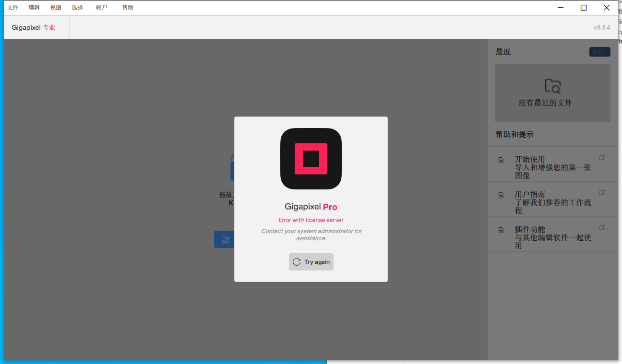Open the 用户指南 help text link
Screen dimensions: 622x364
[x=530, y=195]
